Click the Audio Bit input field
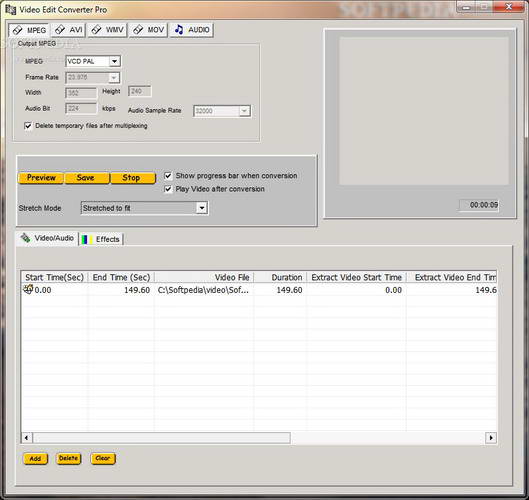The width and height of the screenshot is (529, 500). [81, 109]
